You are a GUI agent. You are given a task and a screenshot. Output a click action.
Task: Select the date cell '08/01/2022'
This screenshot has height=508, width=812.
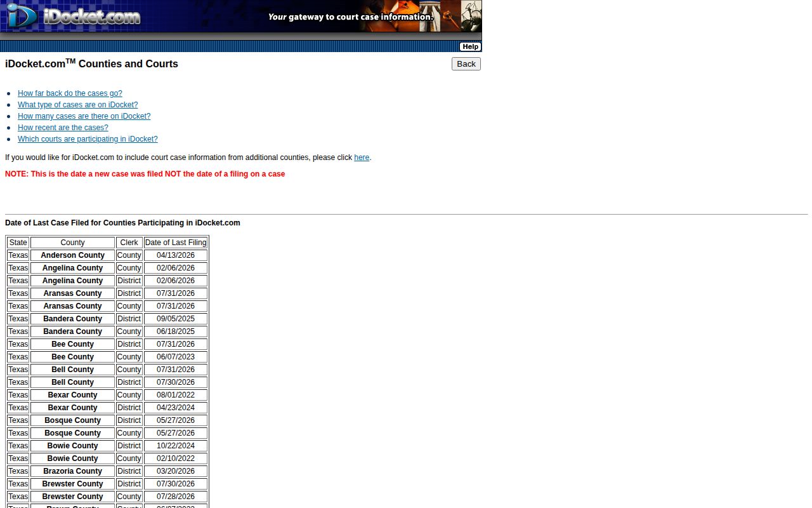[x=176, y=395]
